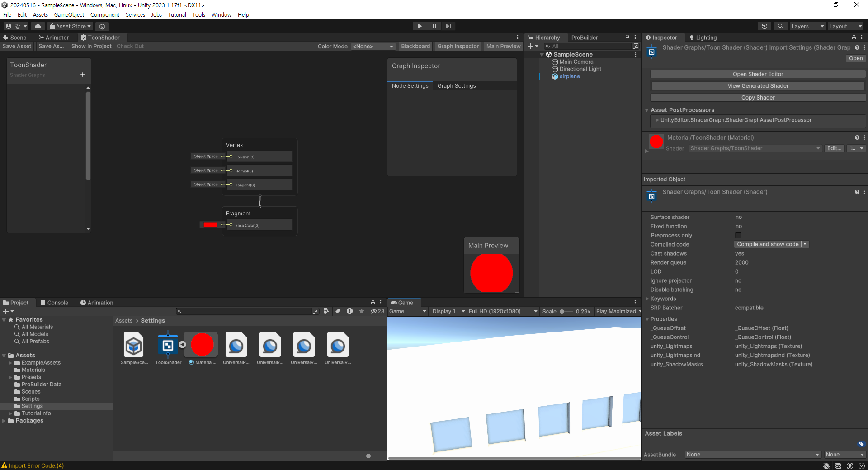Click the cloud services icon
Screen dimensions: 868x470
[x=38, y=26]
